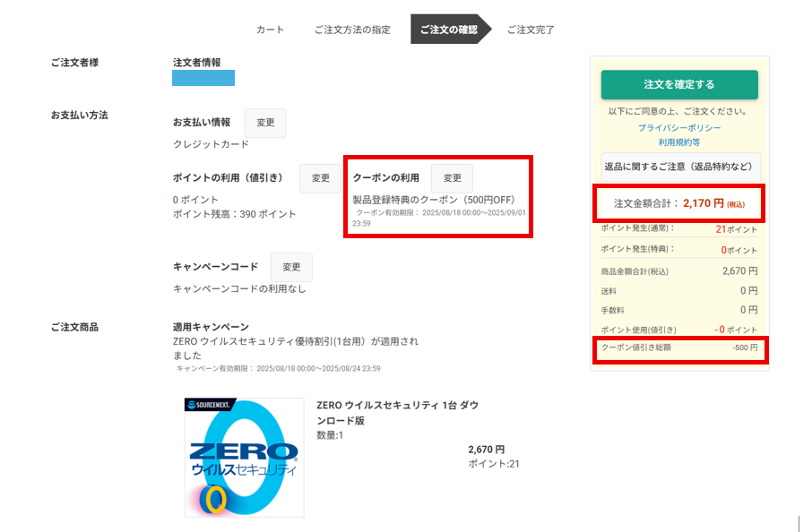This screenshot has height=532, width=812.
Task: Click the ポイント:21 text under product price
Action: point(494,464)
